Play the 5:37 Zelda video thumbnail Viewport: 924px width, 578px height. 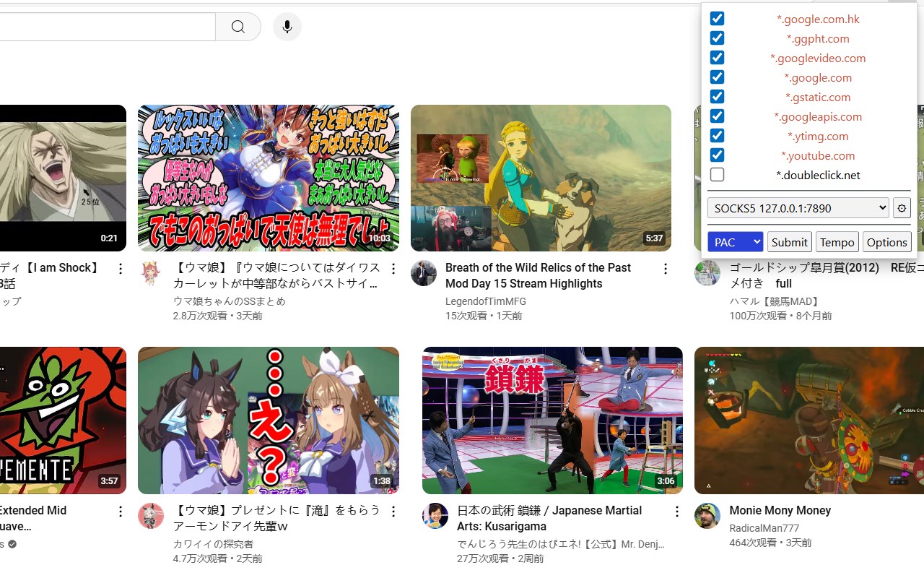541,178
